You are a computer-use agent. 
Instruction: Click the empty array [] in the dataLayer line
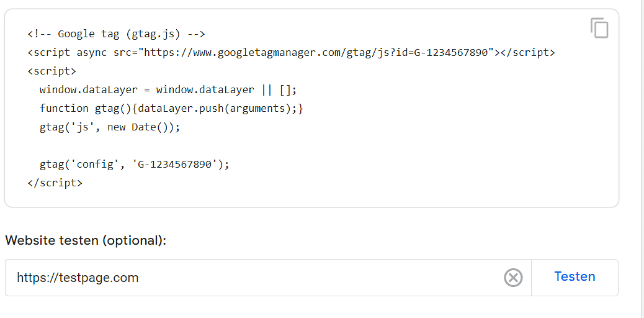[x=285, y=89]
